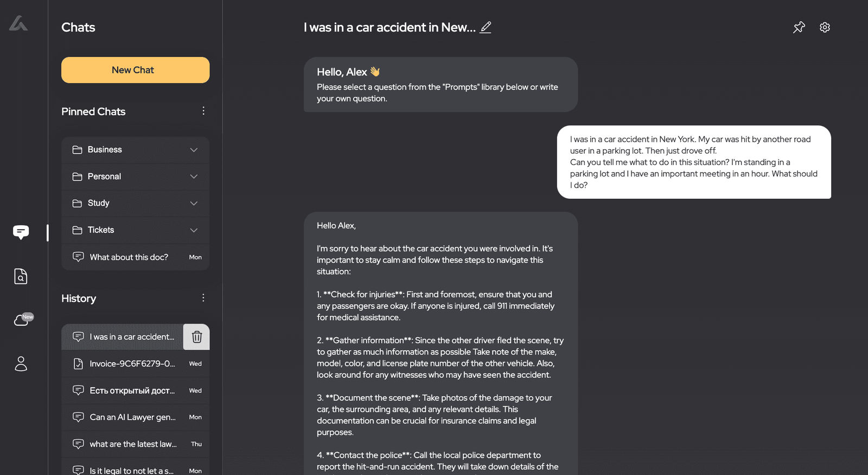Delete the car accident chat with trash icon
The height and width of the screenshot is (475, 868).
tap(196, 337)
